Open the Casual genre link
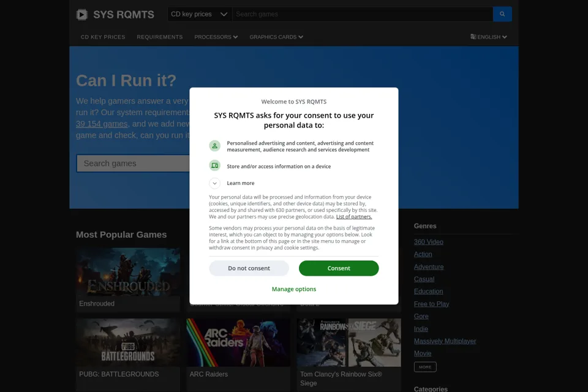 tap(424, 279)
